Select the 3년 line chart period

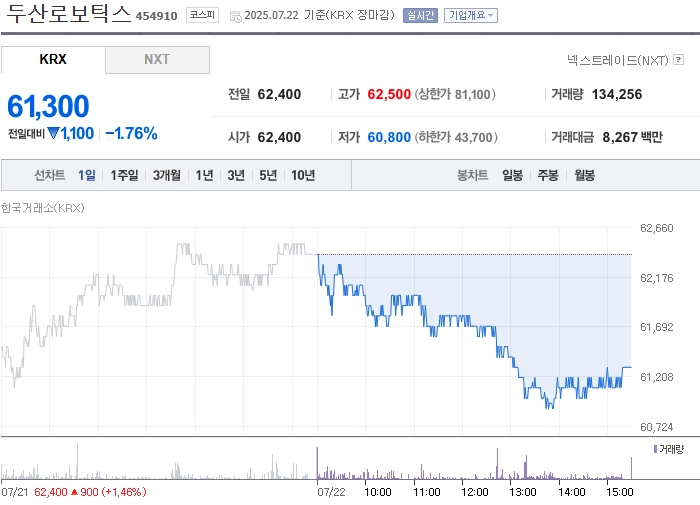pyautogui.click(x=236, y=175)
